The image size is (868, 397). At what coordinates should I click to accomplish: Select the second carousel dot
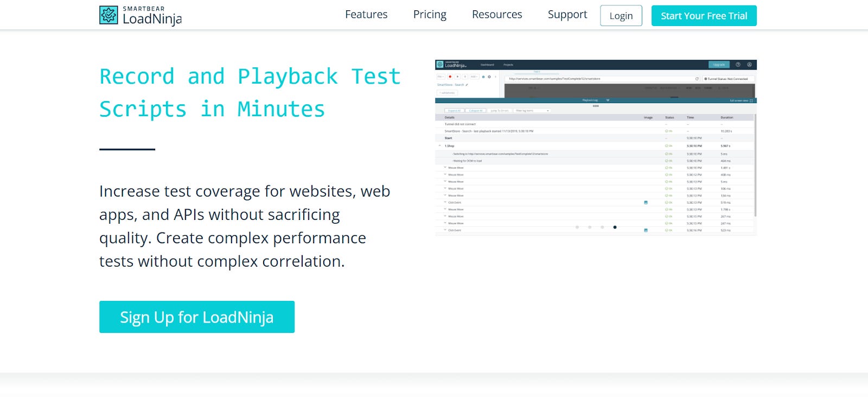click(x=590, y=227)
